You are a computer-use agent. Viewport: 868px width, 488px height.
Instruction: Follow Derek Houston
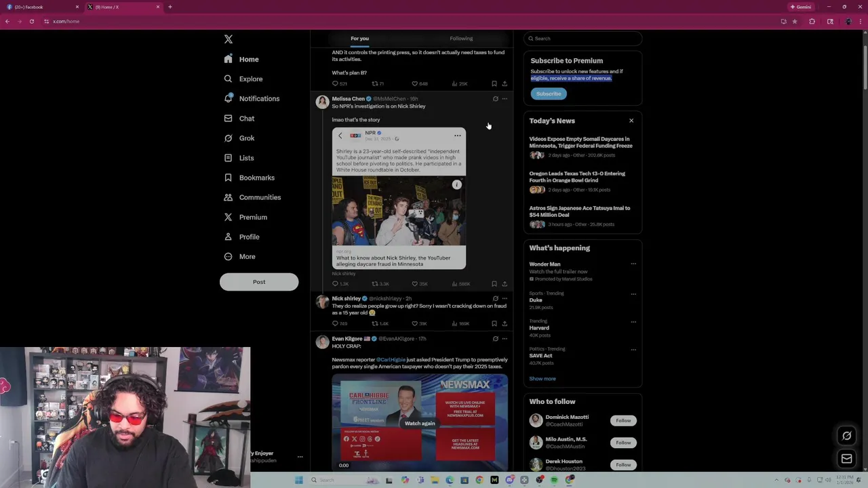(x=623, y=465)
